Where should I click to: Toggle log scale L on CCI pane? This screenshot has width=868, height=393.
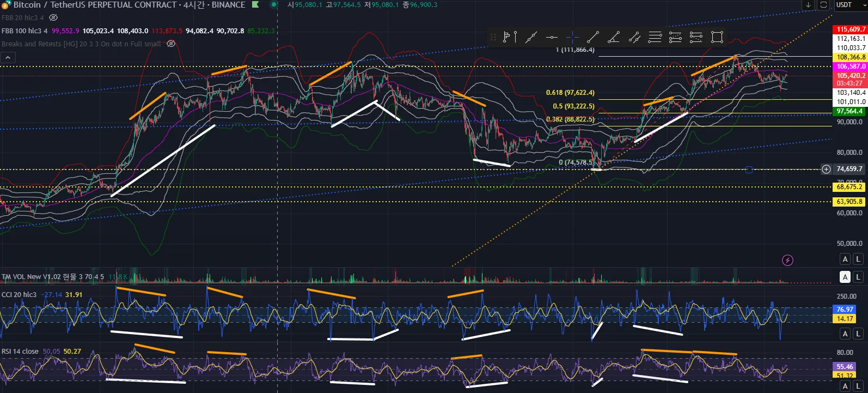pyautogui.click(x=858, y=333)
